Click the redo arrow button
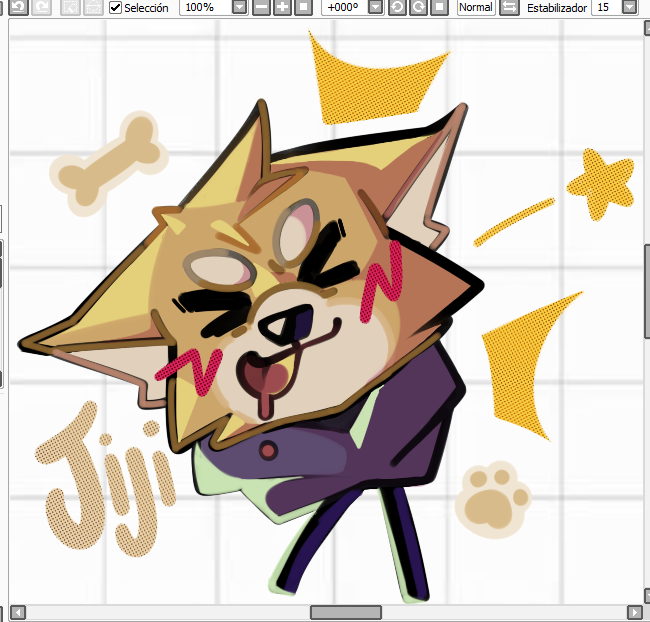The height and width of the screenshot is (622, 650). 41,7
